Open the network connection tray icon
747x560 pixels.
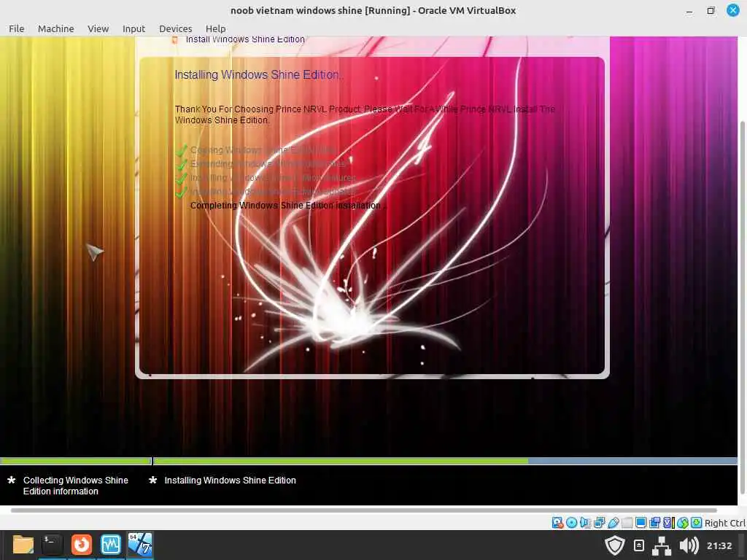pyautogui.click(x=661, y=545)
